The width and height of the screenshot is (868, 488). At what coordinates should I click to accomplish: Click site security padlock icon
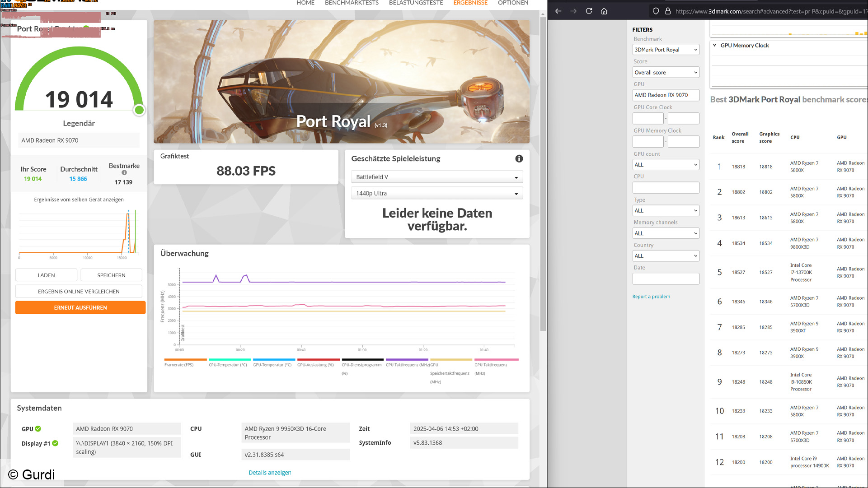point(668,11)
